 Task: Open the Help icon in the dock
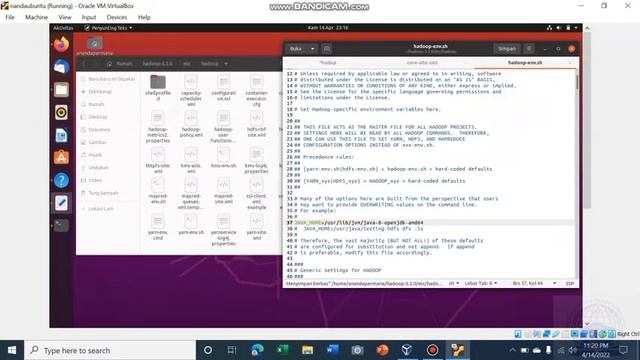coord(62,180)
